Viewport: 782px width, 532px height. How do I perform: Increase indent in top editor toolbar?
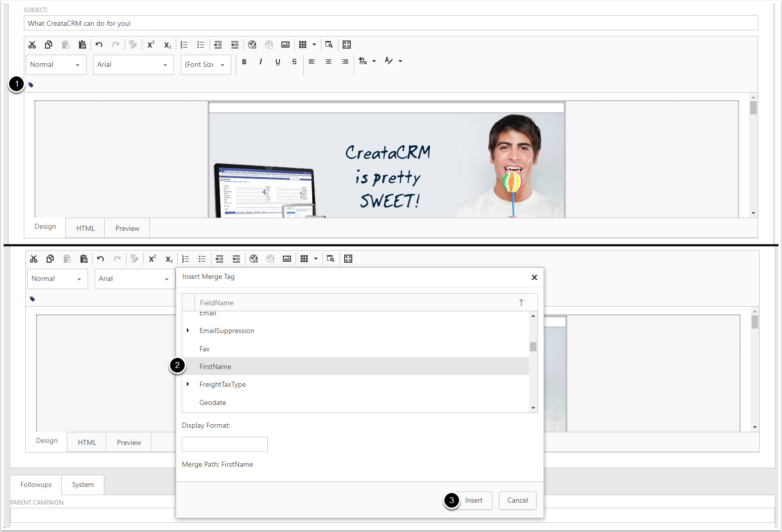pyautogui.click(x=218, y=45)
